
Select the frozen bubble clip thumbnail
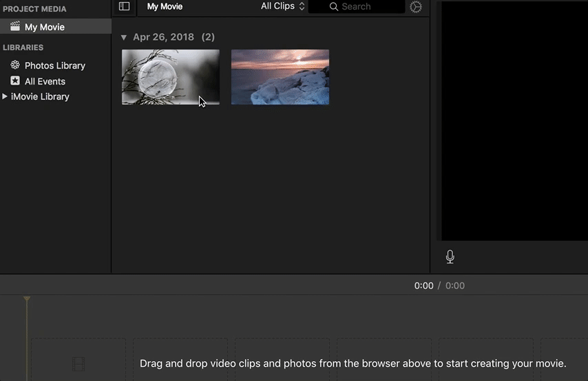[171, 77]
